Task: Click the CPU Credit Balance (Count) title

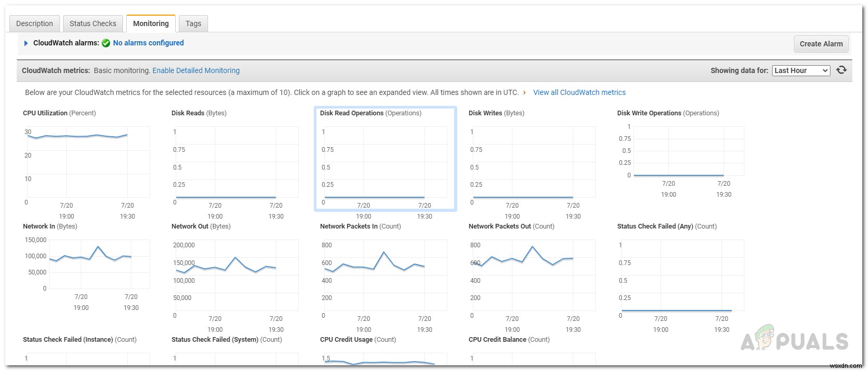Action: pyautogui.click(x=509, y=340)
